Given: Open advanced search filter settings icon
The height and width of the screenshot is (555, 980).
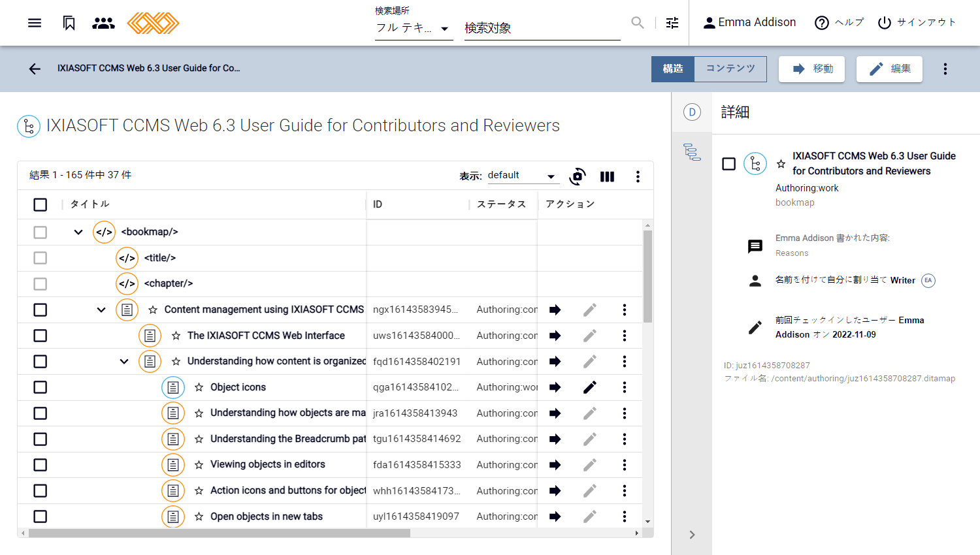Looking at the screenshot, I should tap(672, 23).
